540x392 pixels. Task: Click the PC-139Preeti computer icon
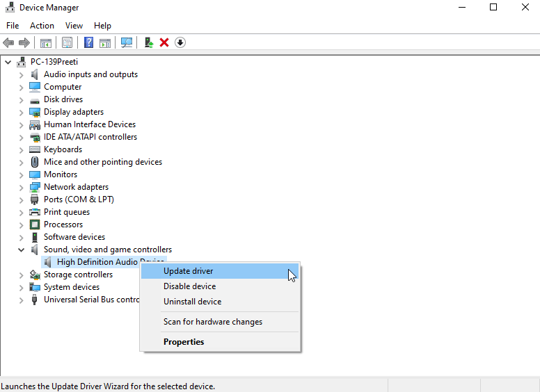pyautogui.click(x=22, y=62)
